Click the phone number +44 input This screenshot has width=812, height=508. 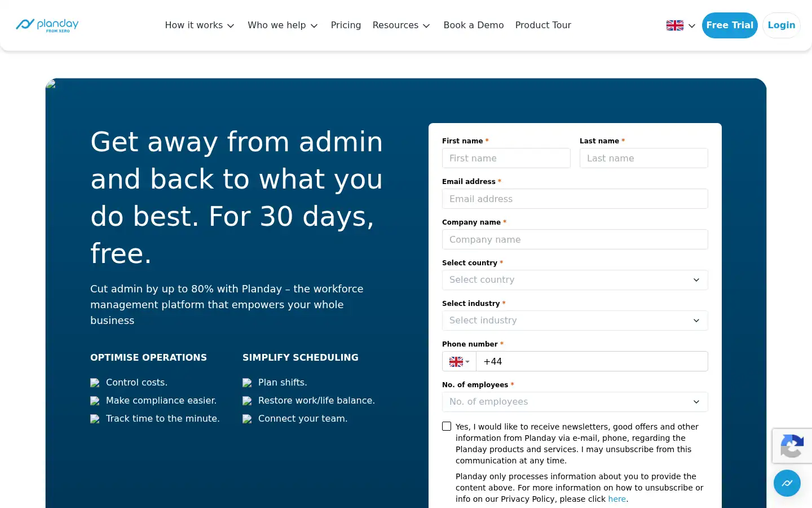pyautogui.click(x=592, y=361)
